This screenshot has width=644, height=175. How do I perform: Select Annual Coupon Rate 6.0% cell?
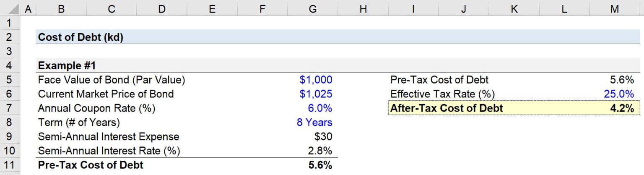click(320, 108)
